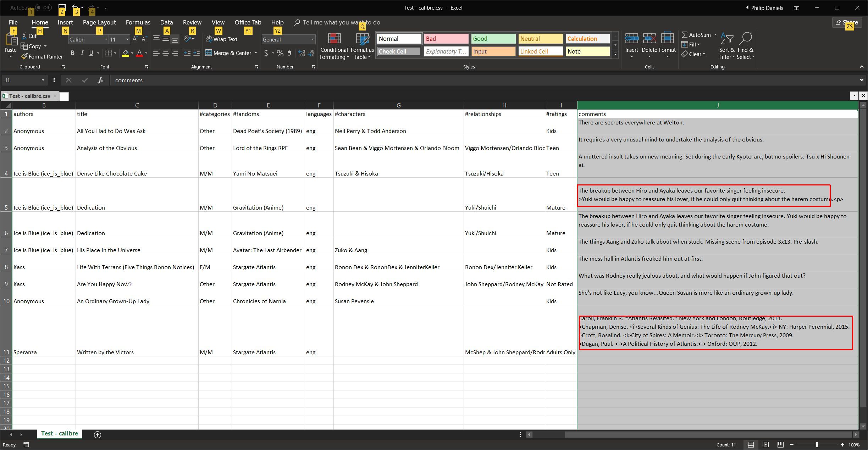Open the Formulas ribbon tab
This screenshot has height=450, width=868.
click(138, 22)
